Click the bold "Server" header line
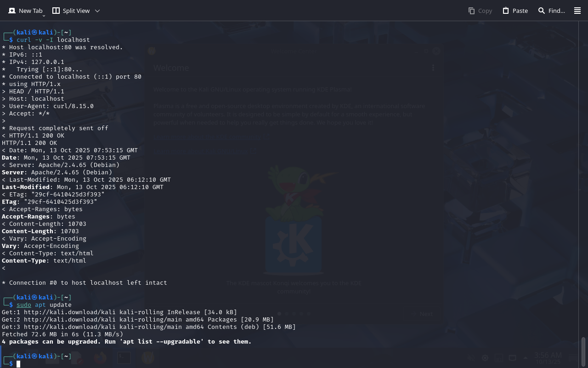This screenshot has height=368, width=588. pos(61,172)
